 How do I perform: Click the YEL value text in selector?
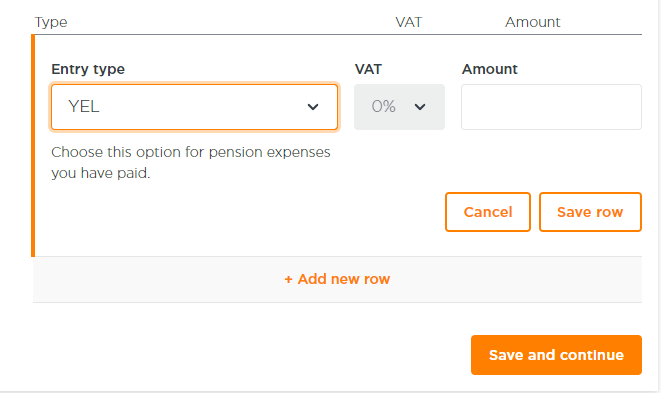coord(84,107)
